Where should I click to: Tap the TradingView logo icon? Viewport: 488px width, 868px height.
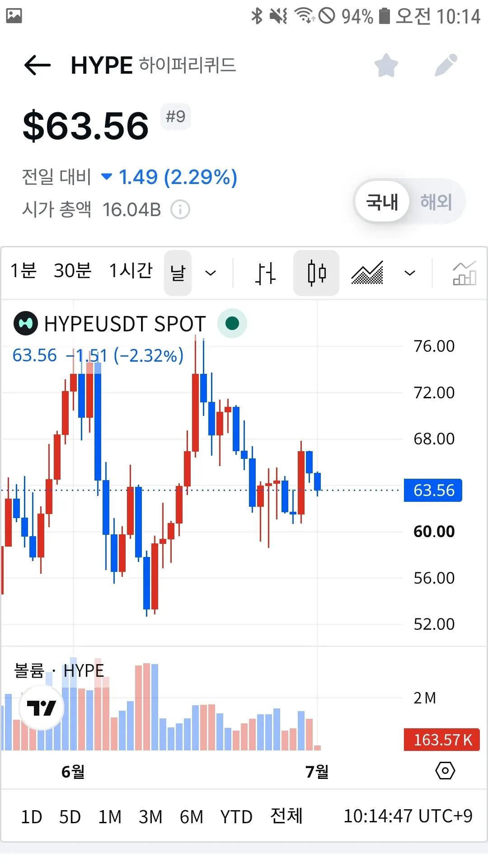[x=42, y=708]
